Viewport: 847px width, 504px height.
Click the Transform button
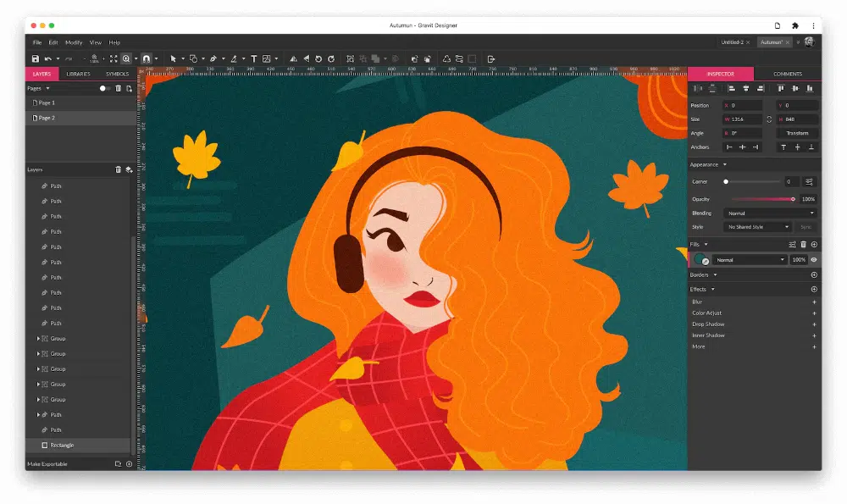[x=797, y=133]
